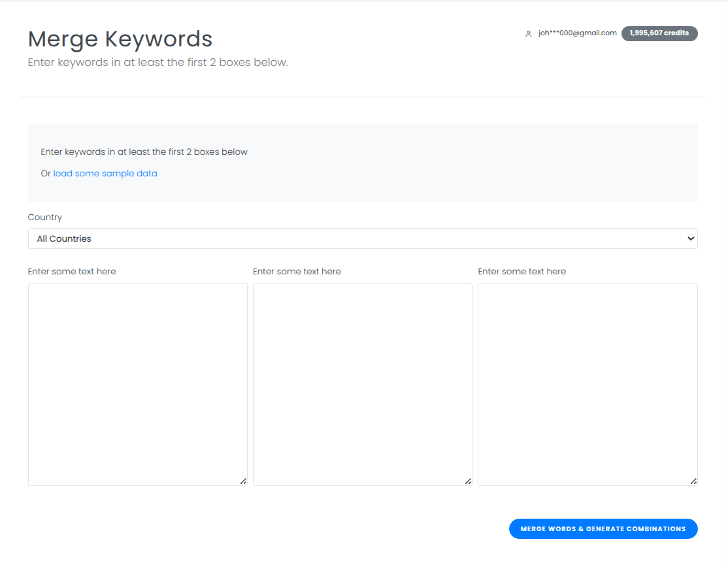Open the All Countries dropdown
728x569 pixels.
click(x=362, y=238)
